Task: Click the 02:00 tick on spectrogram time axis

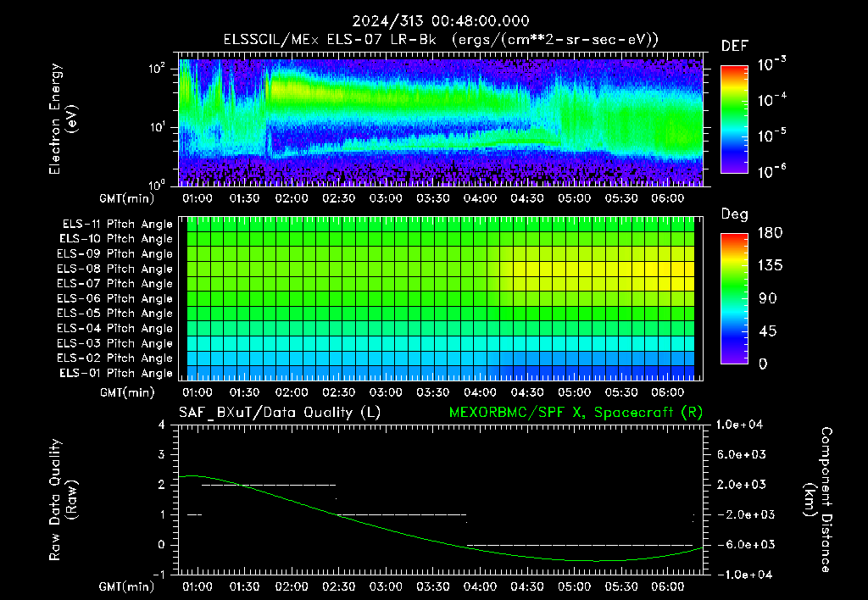Action: [292, 198]
